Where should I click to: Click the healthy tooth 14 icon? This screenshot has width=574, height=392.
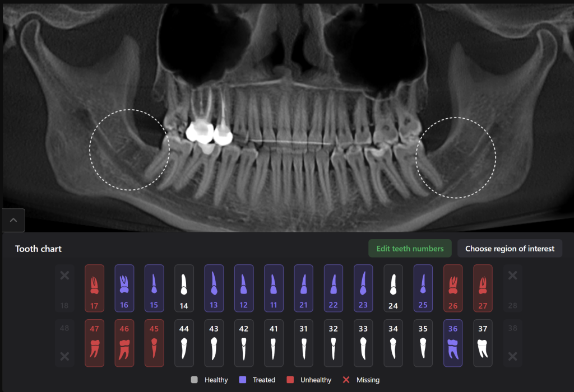tap(184, 288)
